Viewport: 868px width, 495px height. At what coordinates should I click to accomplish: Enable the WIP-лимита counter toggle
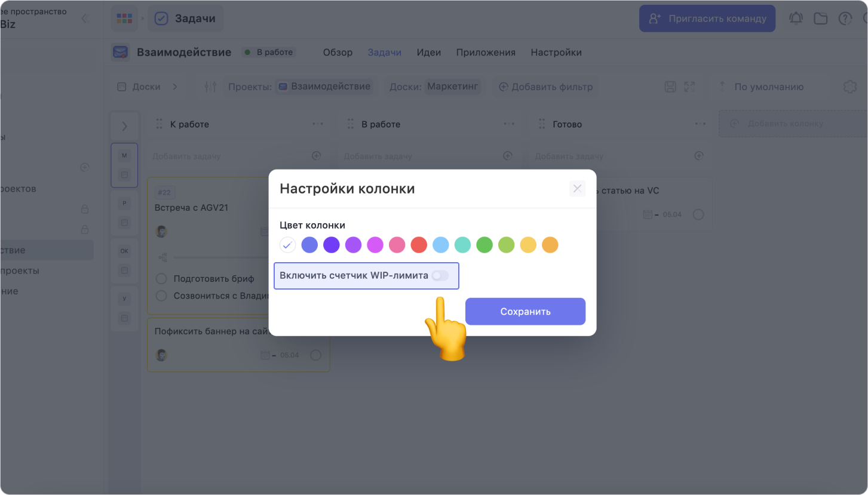pyautogui.click(x=440, y=276)
